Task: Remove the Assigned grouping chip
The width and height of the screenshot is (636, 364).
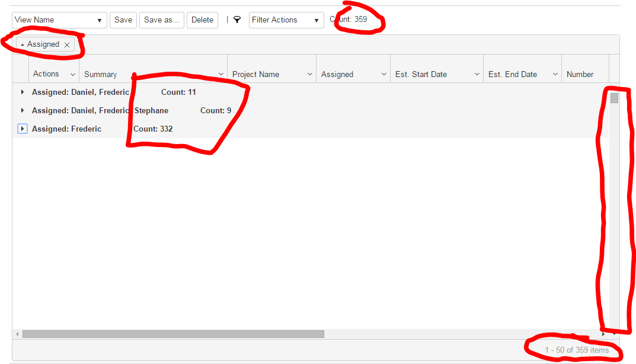Action: pos(67,44)
